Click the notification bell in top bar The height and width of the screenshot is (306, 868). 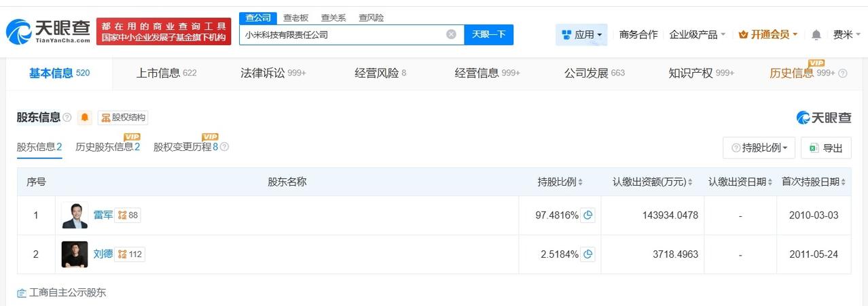(x=816, y=35)
